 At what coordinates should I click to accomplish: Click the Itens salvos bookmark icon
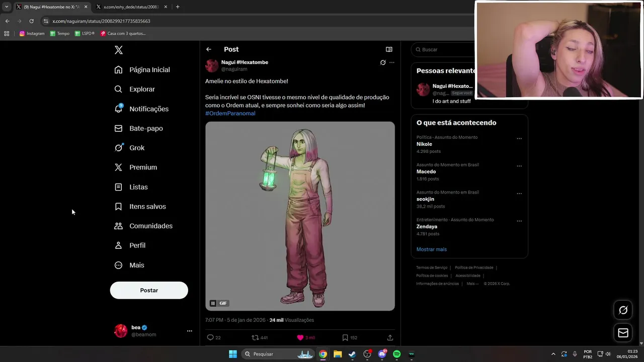pyautogui.click(x=118, y=207)
